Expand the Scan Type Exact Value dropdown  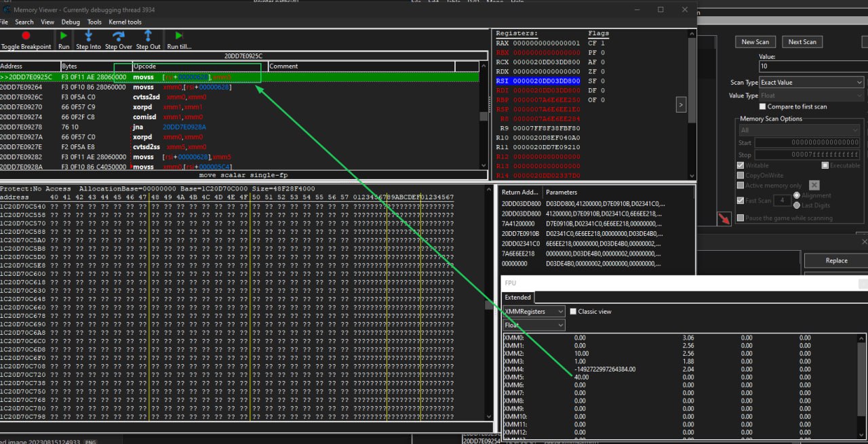pos(812,83)
